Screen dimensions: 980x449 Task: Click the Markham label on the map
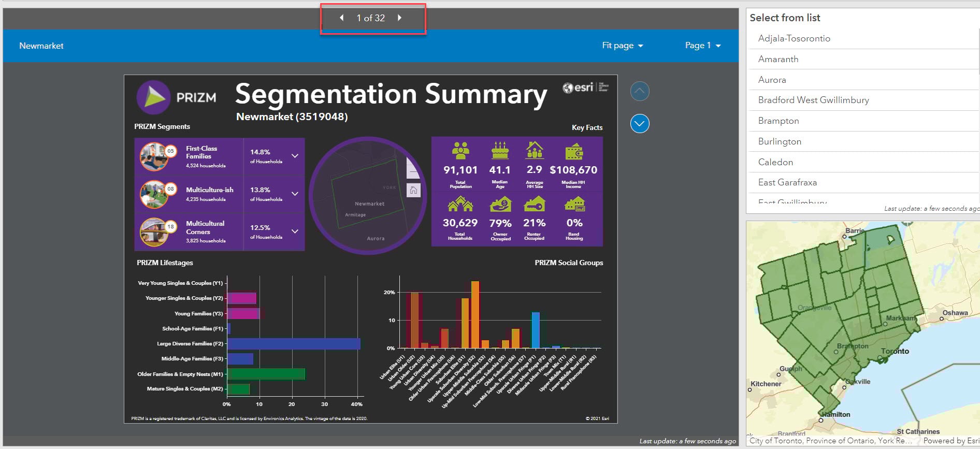coord(900,318)
